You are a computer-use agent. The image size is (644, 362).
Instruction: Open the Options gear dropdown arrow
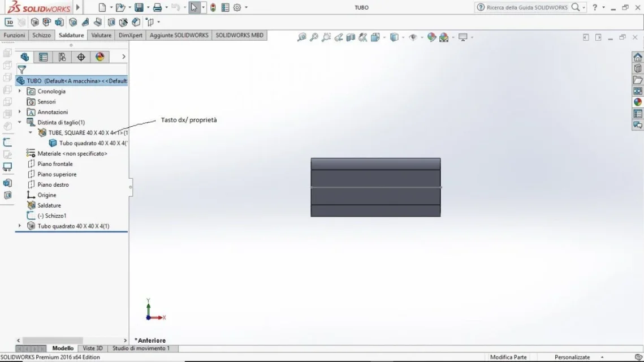246,7
